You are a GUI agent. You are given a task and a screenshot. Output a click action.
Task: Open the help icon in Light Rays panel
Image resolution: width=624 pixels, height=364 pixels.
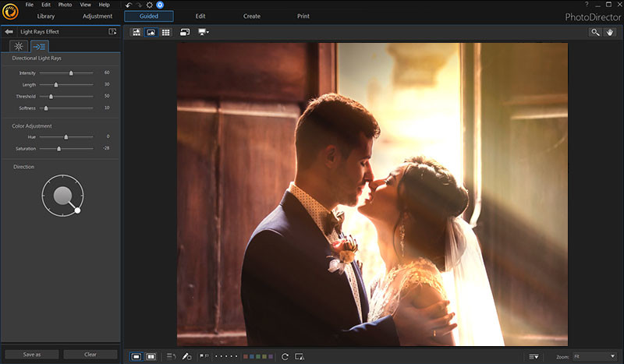click(112, 31)
